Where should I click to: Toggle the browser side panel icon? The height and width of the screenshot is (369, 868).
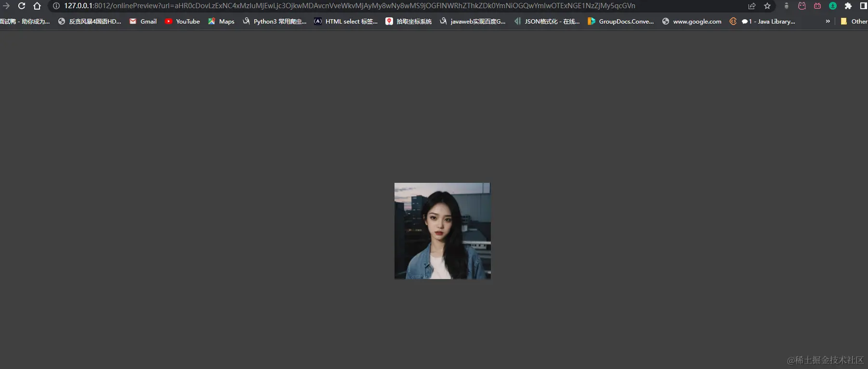[863, 6]
